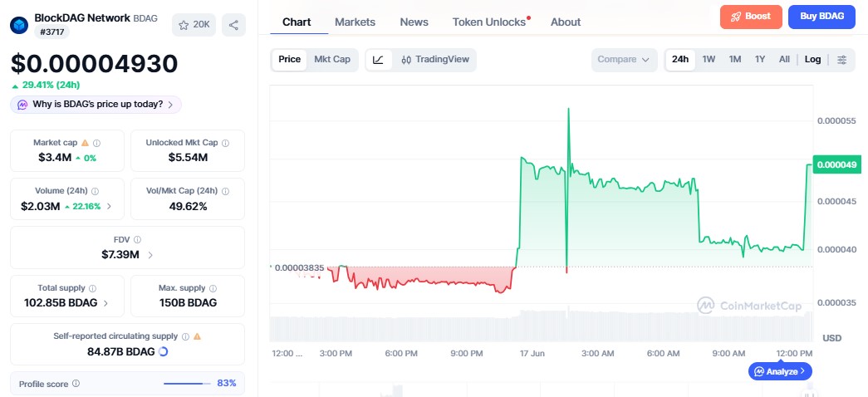Open the Compare dropdown

[x=624, y=60]
